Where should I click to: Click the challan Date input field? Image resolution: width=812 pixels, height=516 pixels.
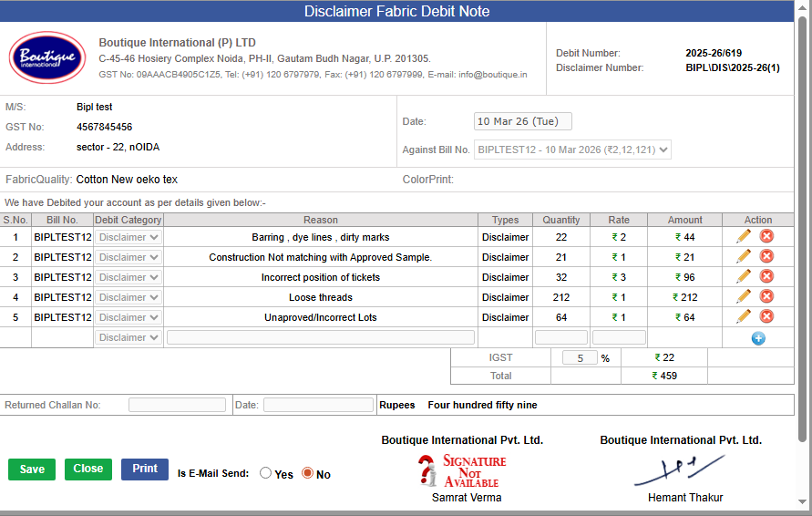pos(318,405)
